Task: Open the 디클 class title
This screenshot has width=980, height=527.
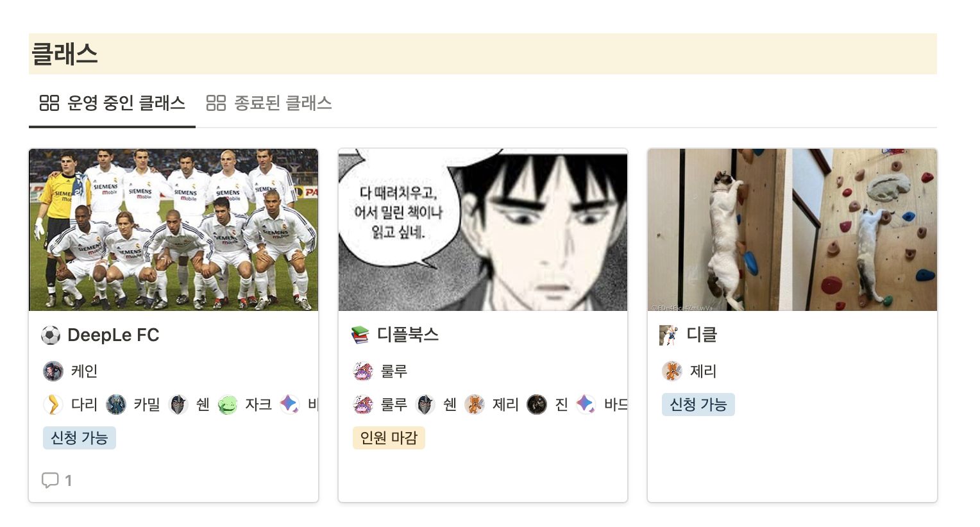Action: 702,335
